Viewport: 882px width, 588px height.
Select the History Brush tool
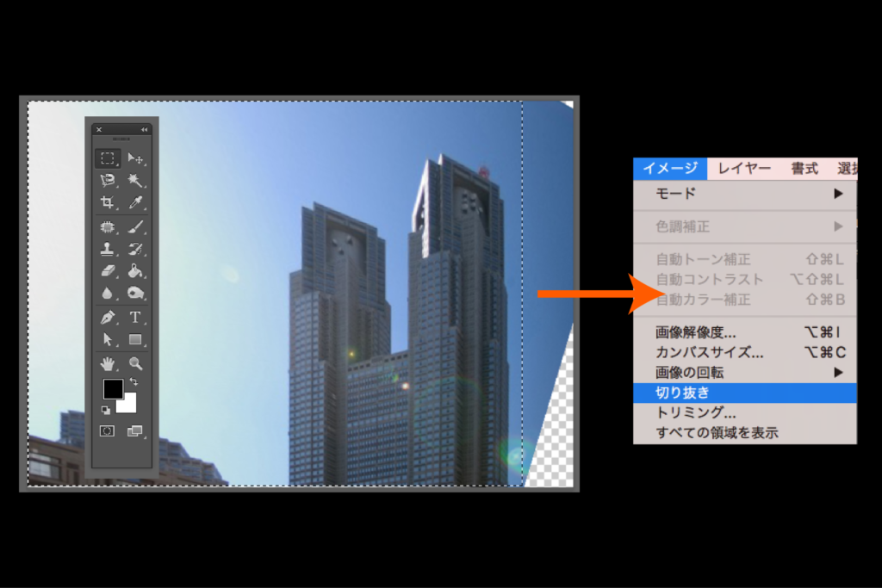[135, 249]
